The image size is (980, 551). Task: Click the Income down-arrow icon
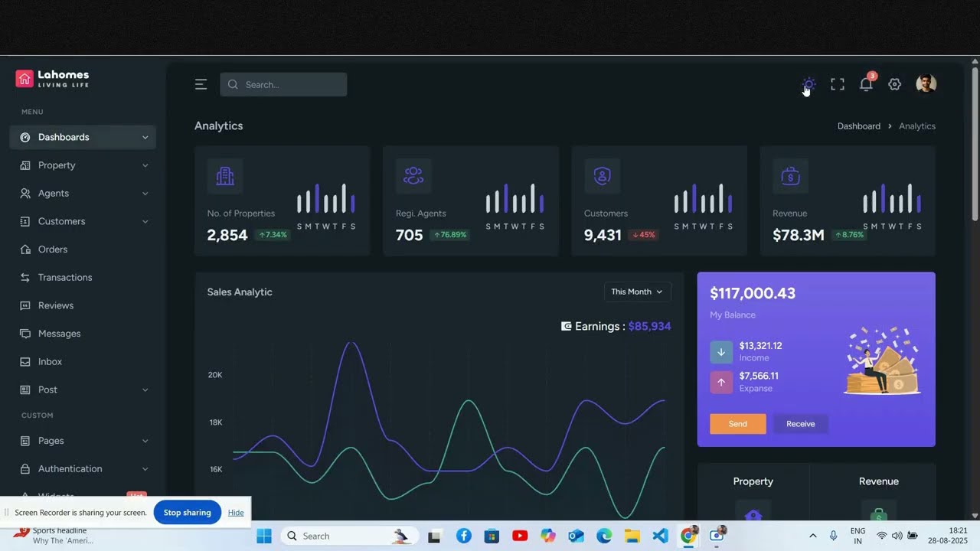point(721,352)
